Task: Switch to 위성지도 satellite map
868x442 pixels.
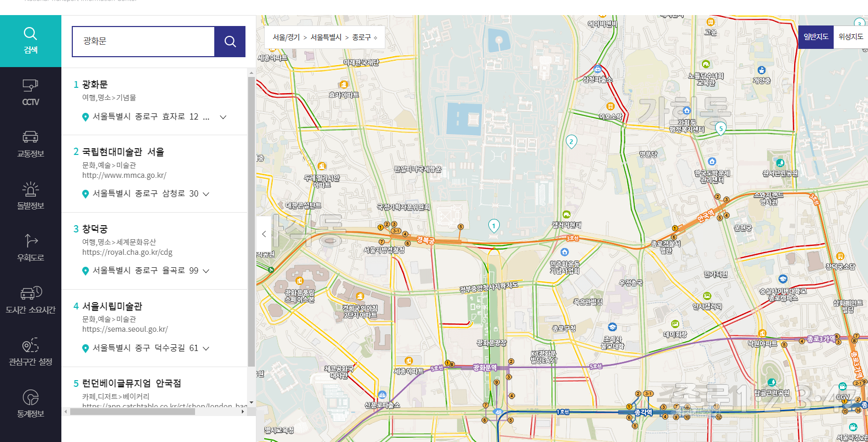Action: click(851, 37)
